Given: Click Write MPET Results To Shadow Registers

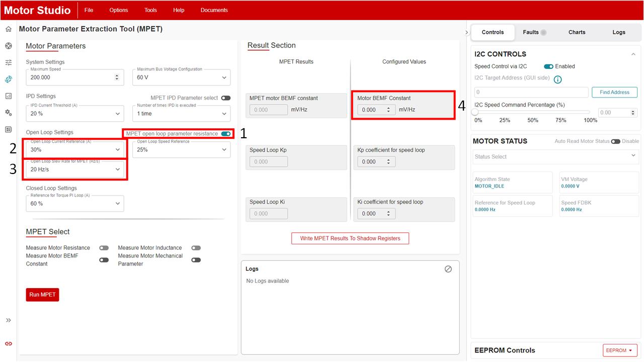Looking at the screenshot, I should point(350,238).
